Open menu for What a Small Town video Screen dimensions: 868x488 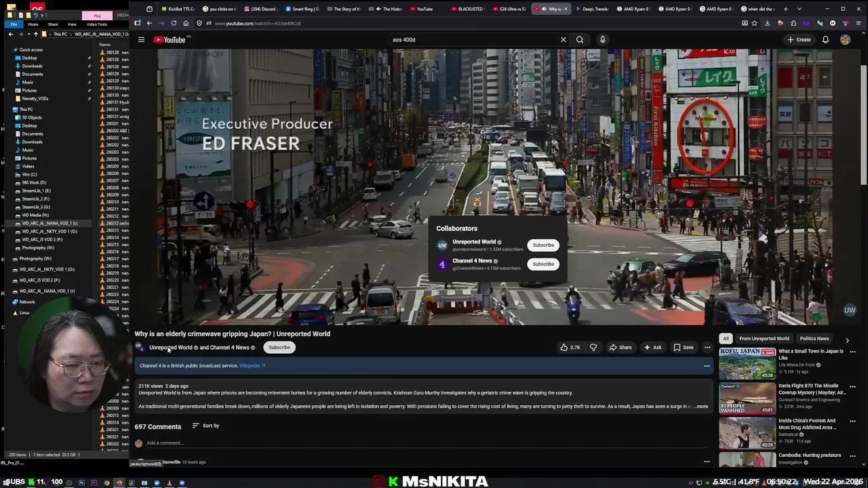[x=852, y=352]
